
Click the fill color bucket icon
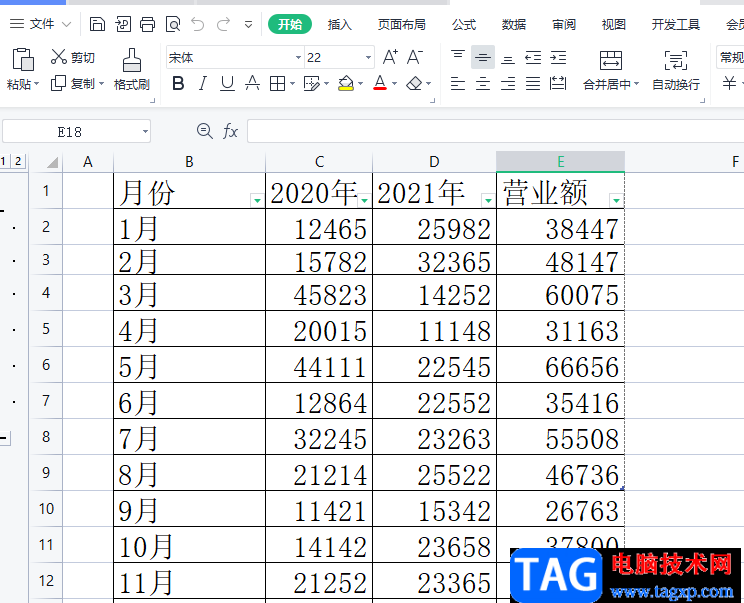[346, 84]
